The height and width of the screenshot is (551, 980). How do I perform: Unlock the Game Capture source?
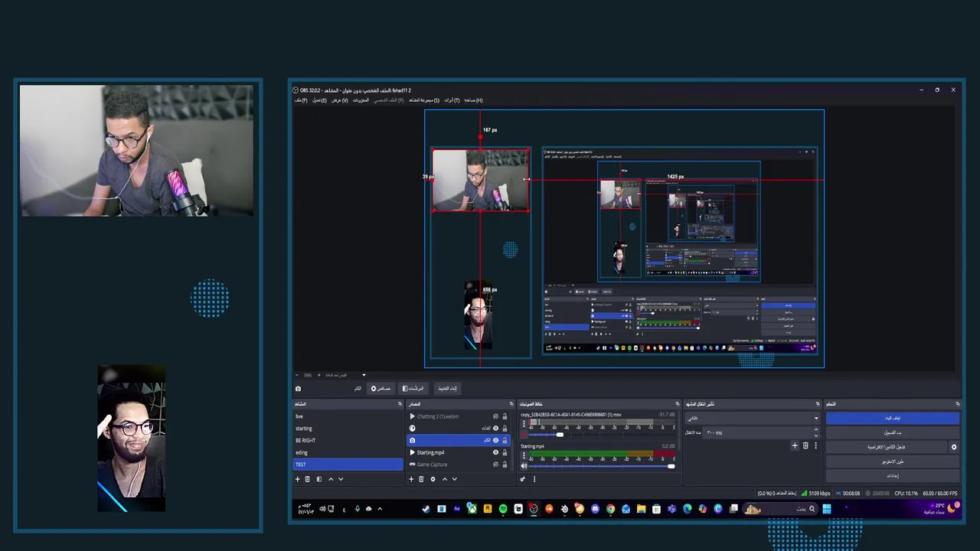pyautogui.click(x=505, y=465)
